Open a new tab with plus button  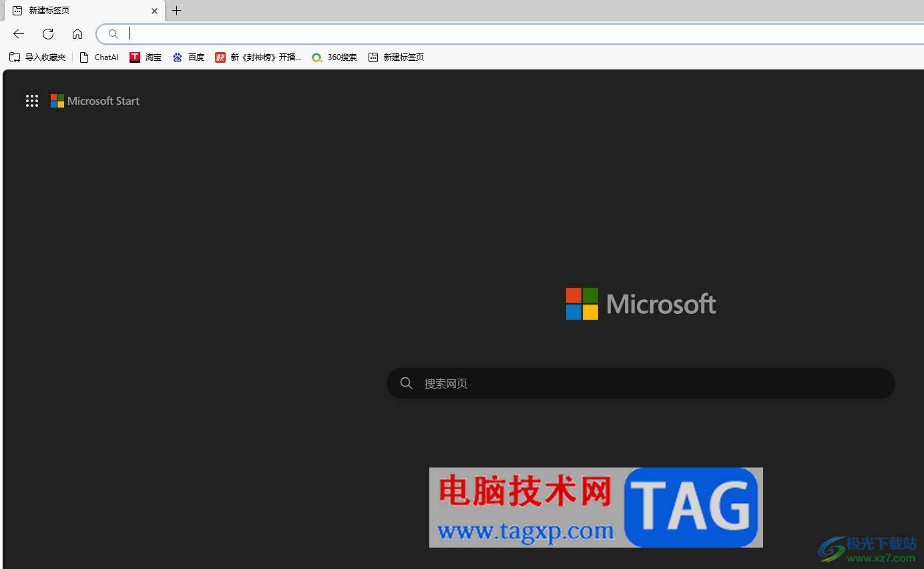pyautogui.click(x=176, y=10)
